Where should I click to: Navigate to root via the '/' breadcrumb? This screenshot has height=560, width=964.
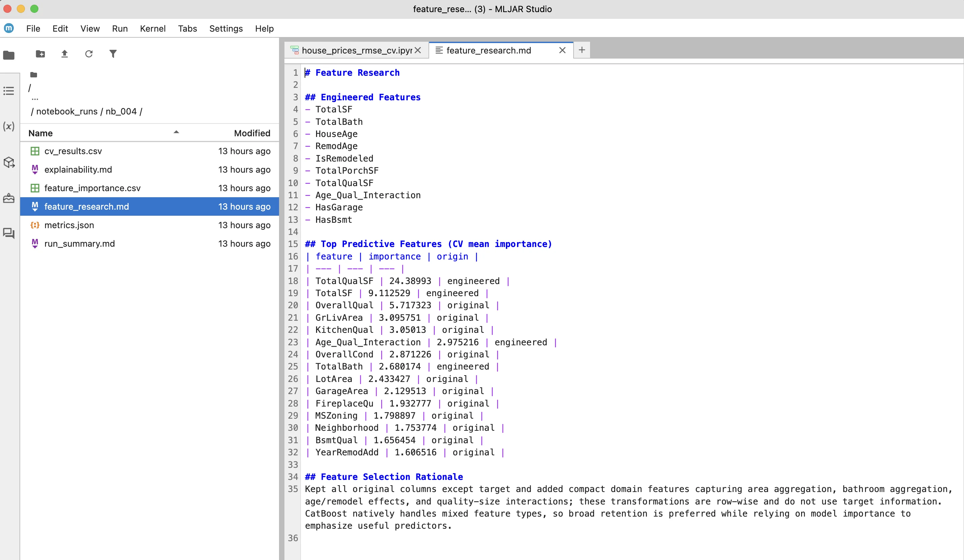tap(30, 88)
